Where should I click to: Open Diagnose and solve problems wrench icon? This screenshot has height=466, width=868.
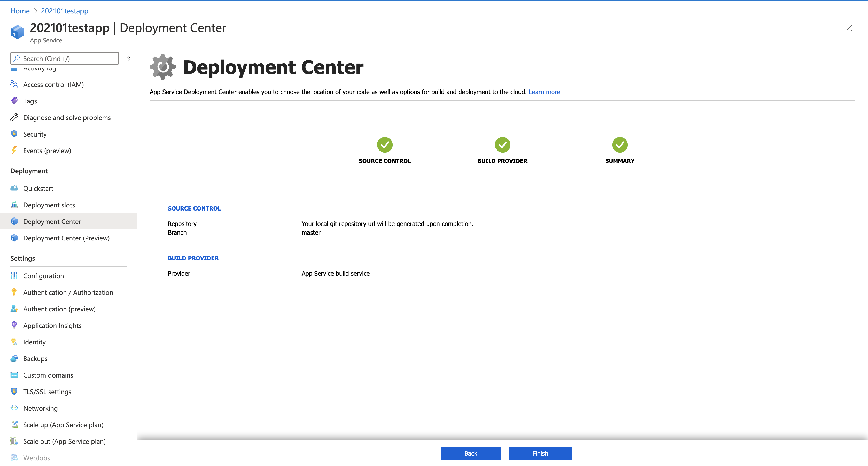(14, 117)
